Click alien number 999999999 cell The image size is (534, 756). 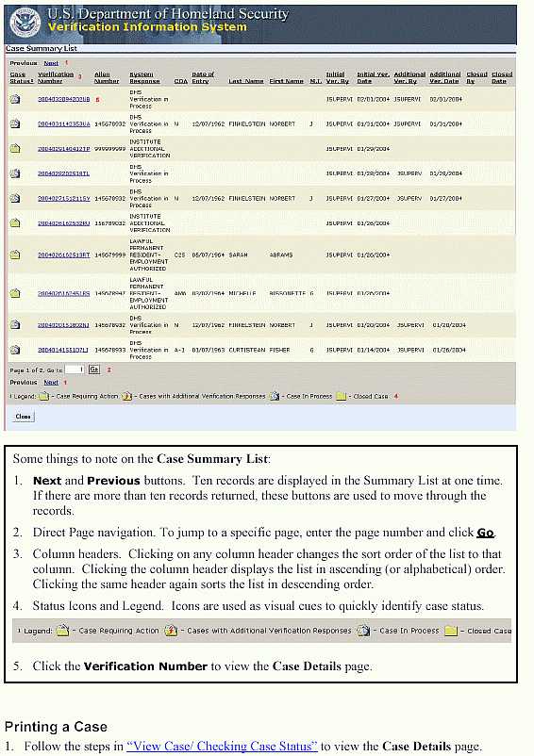(109, 149)
